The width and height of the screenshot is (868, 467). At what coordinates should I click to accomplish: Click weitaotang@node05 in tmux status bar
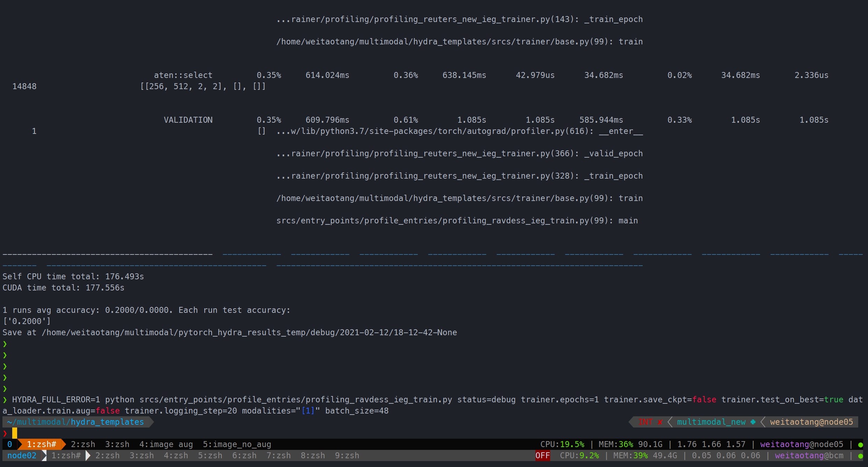point(802,444)
